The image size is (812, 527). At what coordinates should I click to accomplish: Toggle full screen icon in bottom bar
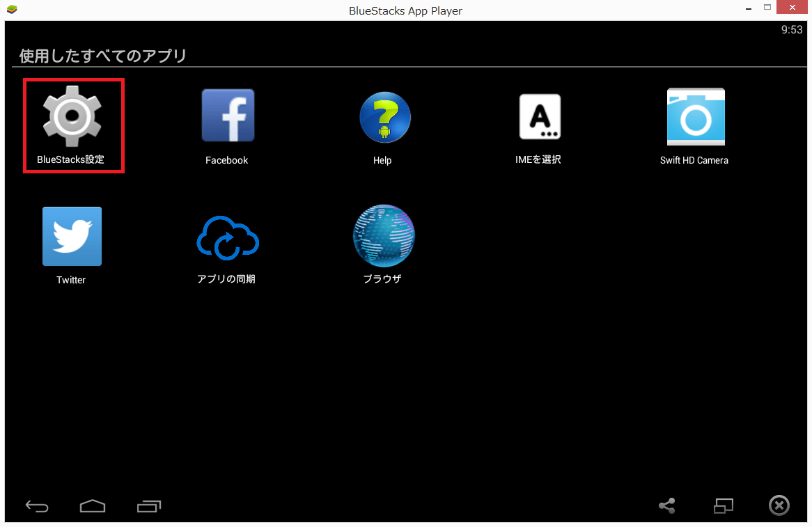724,506
